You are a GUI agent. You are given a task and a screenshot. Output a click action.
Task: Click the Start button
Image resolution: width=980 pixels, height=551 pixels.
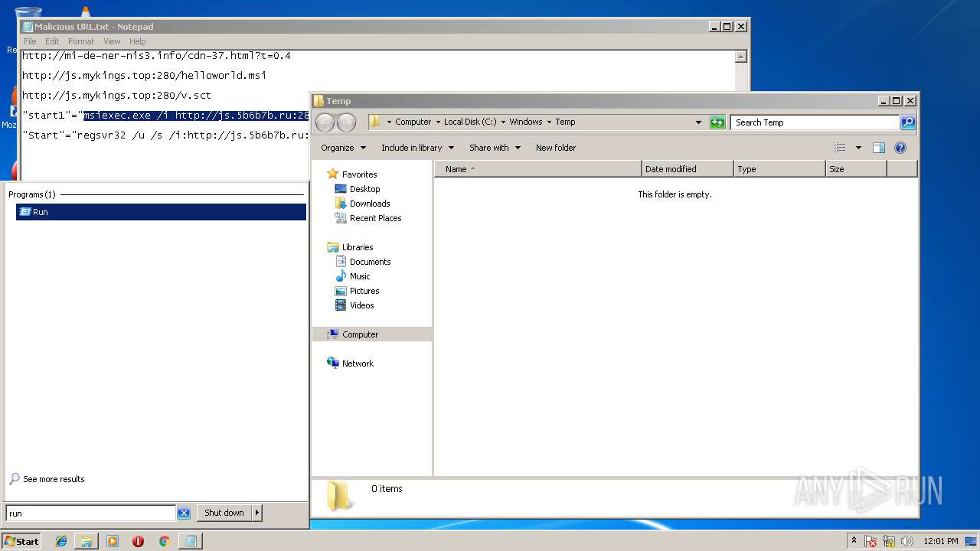(21, 541)
